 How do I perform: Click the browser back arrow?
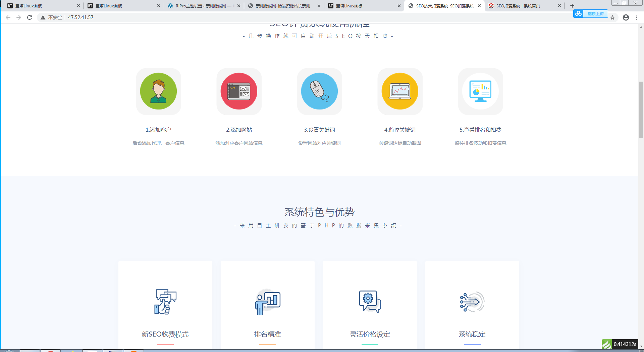pyautogui.click(x=8, y=17)
